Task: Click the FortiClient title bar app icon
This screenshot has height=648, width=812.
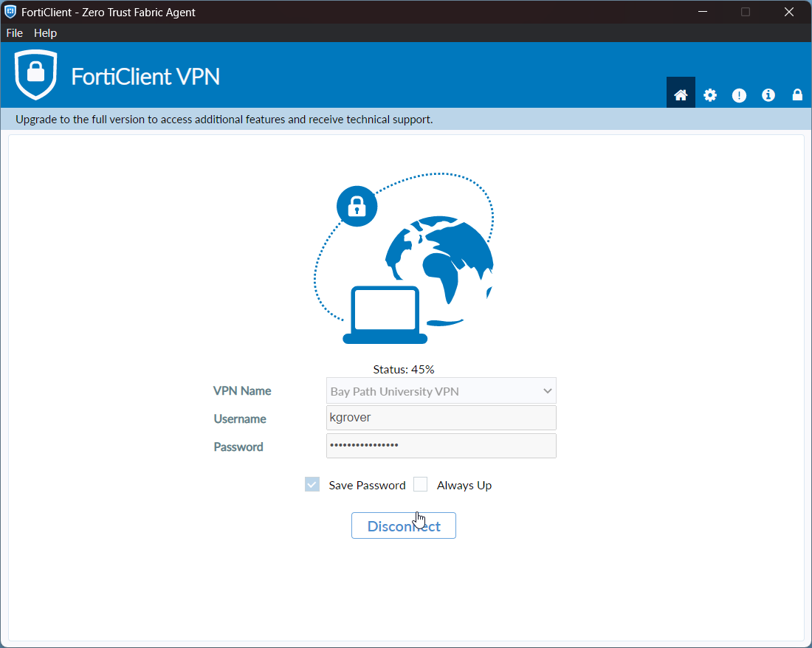Action: click(x=10, y=12)
